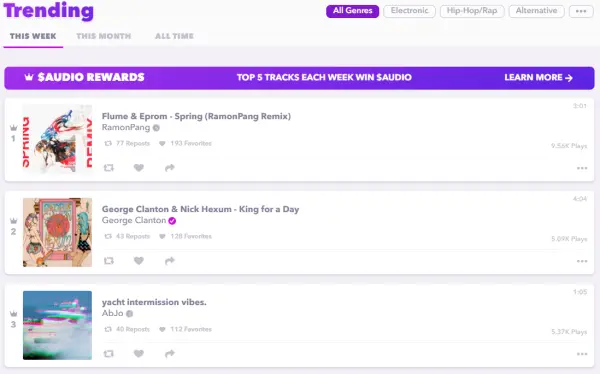This screenshot has width=600, height=374.
Task: Switch to the This Month tab
Action: coord(104,36)
